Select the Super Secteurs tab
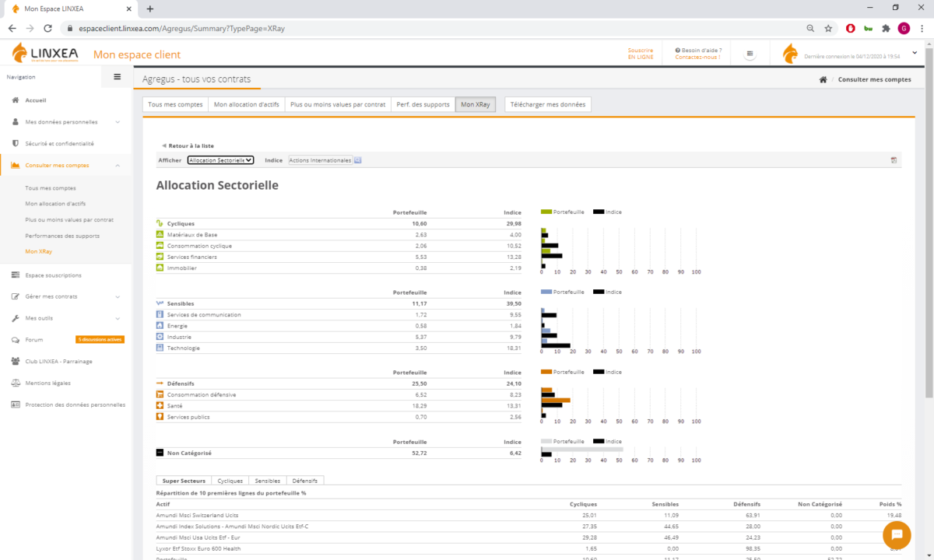The width and height of the screenshot is (934, 560). coord(184,481)
